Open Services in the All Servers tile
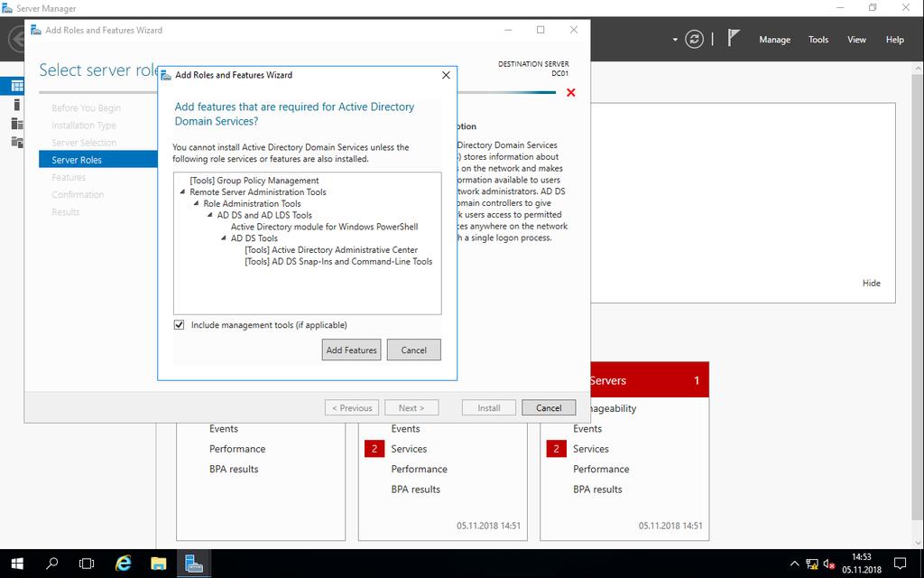This screenshot has height=578, width=924. [x=591, y=449]
